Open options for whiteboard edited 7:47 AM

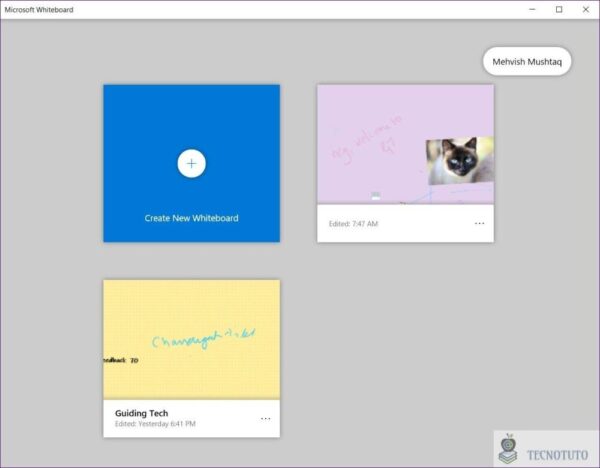(479, 223)
